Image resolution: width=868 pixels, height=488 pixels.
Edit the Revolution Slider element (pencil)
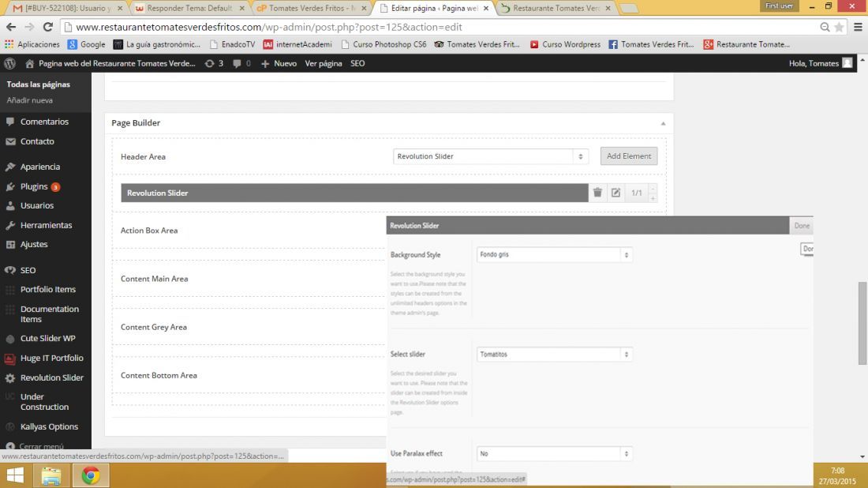(x=615, y=193)
